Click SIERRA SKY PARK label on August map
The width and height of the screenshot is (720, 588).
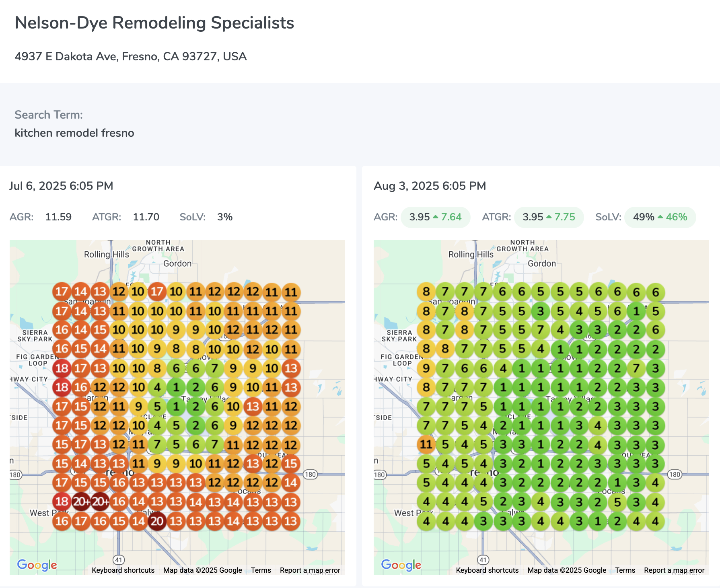(x=399, y=335)
